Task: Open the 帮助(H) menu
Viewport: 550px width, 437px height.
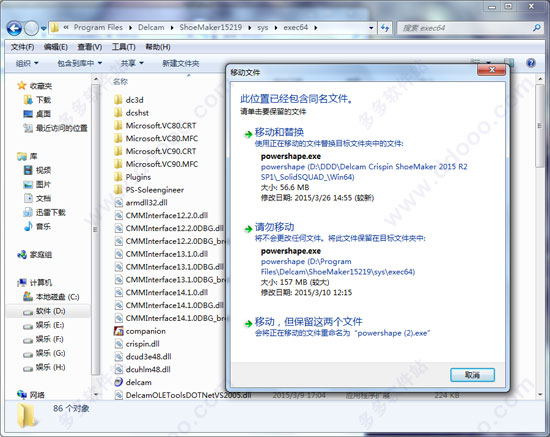Action: [158, 47]
